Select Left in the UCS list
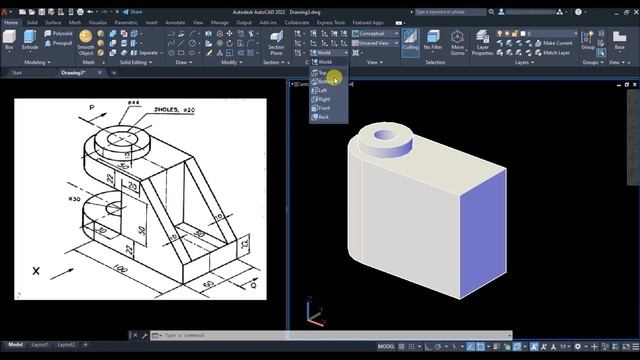Screen dimensions: 640x360 (x=329, y=91)
